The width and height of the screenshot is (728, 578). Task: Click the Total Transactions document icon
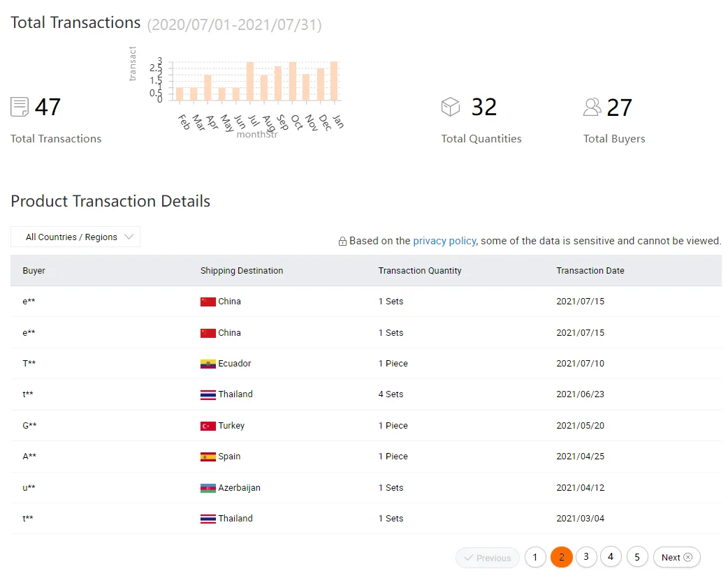(x=20, y=107)
